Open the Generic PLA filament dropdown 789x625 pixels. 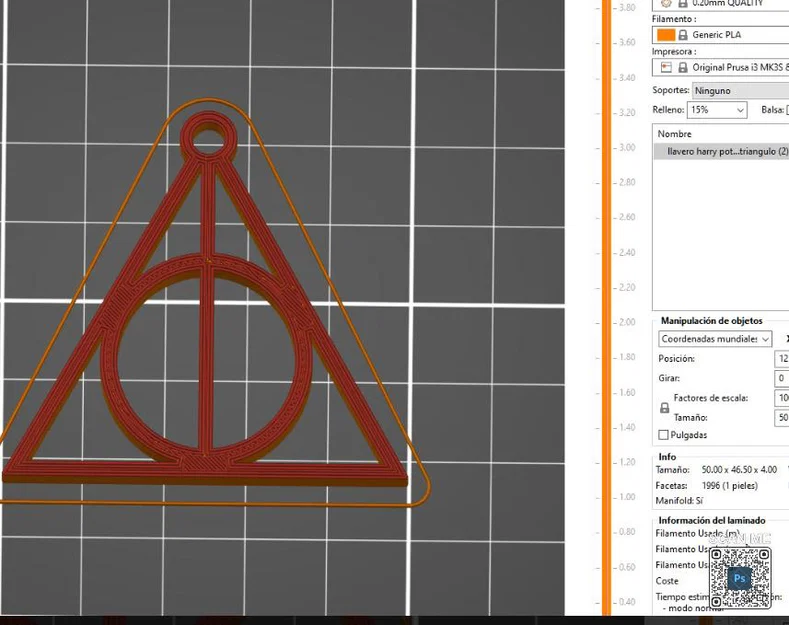[x=721, y=35]
